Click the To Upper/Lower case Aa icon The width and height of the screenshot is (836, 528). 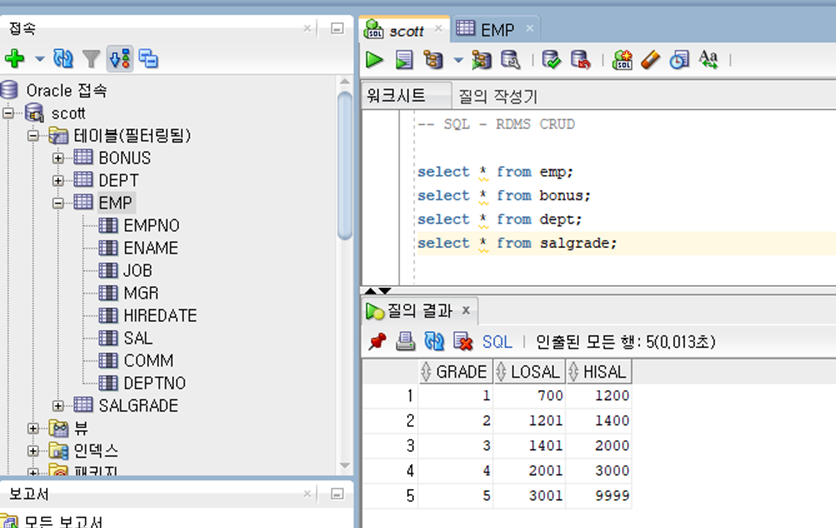coord(709,60)
